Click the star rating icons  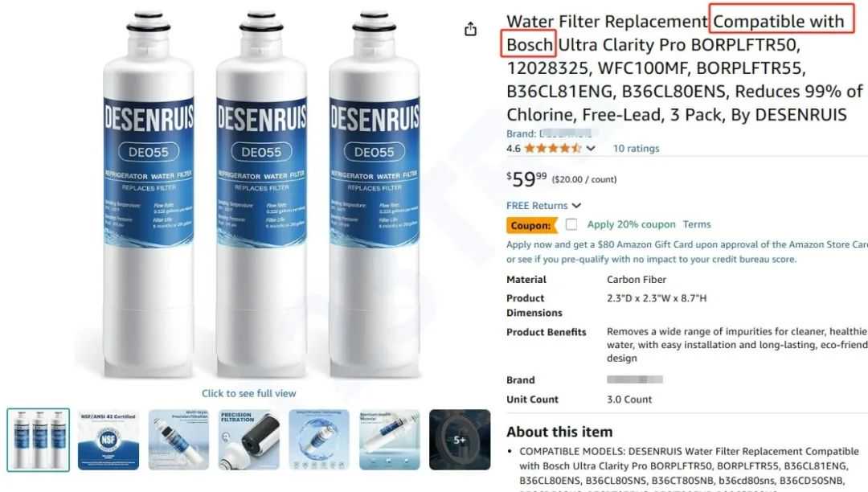553,148
